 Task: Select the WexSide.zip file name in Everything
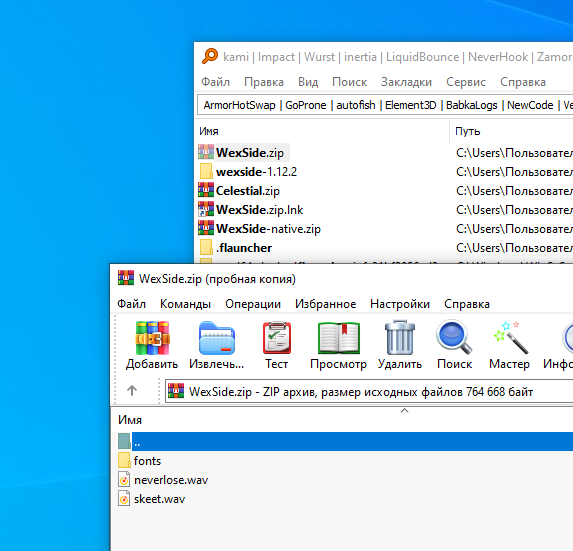(x=250, y=153)
